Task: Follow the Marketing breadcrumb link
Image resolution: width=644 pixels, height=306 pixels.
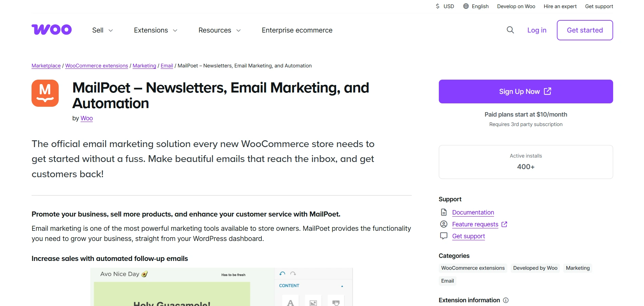Action: point(144,66)
